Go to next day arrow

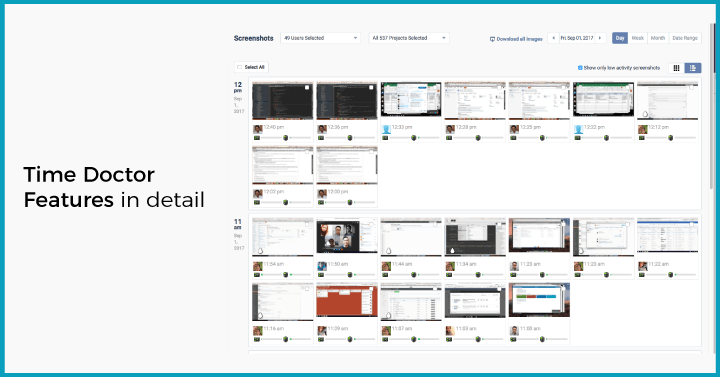pyautogui.click(x=600, y=38)
